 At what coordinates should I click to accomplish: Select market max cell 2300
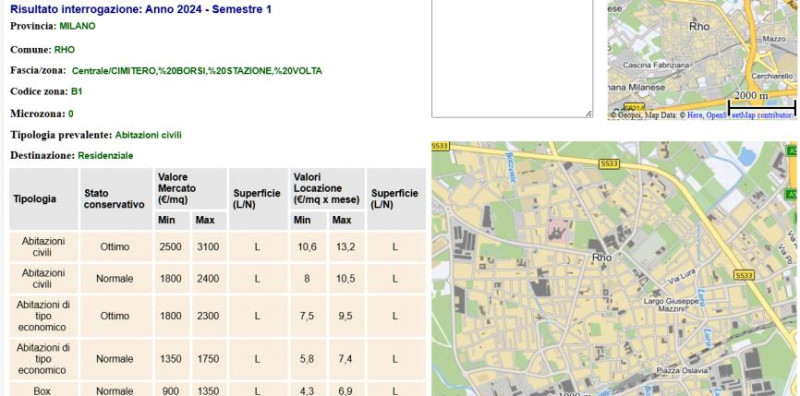208,316
